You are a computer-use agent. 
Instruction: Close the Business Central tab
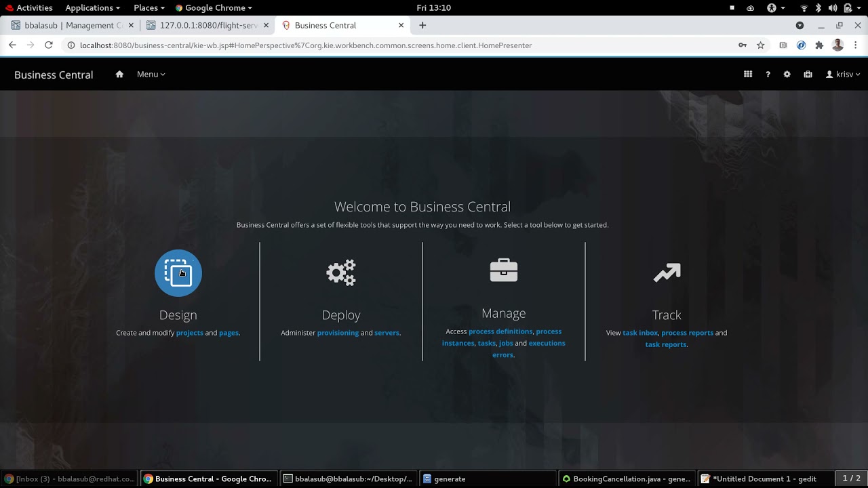click(401, 25)
